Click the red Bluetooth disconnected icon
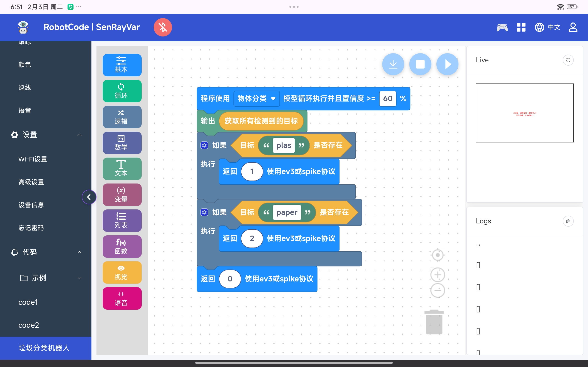Image resolution: width=588 pixels, height=367 pixels. click(163, 27)
